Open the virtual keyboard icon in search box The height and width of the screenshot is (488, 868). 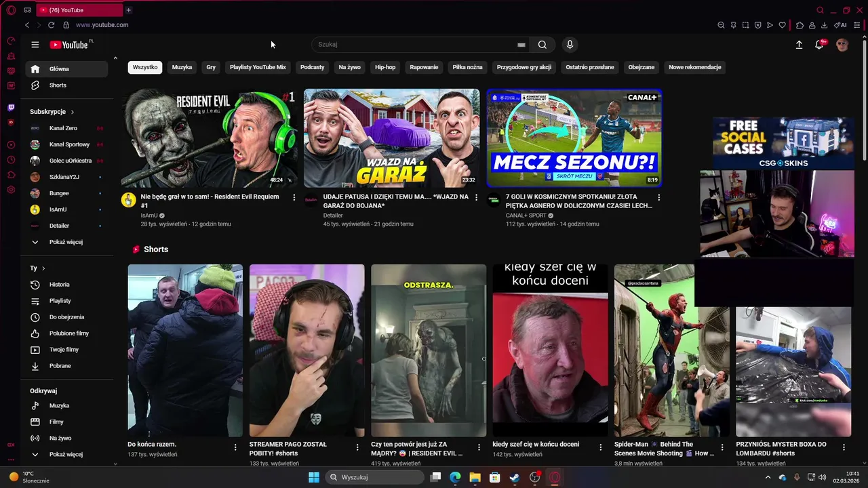point(521,45)
